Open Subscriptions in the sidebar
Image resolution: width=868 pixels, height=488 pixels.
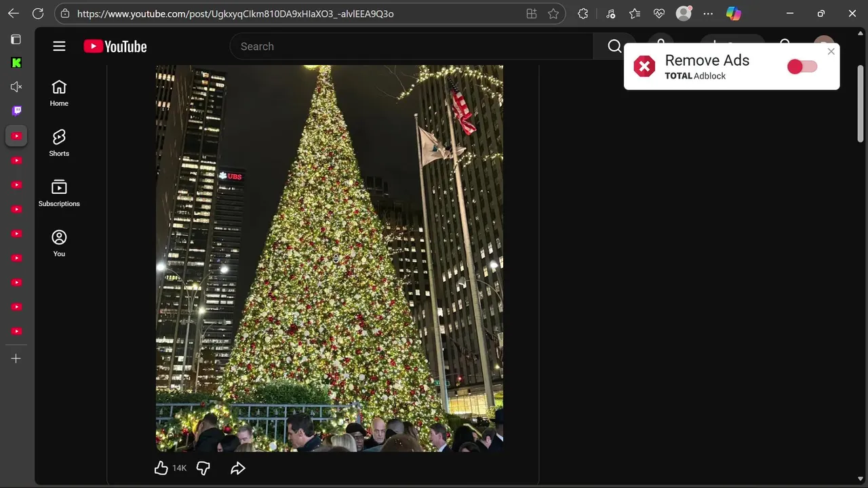coord(59,194)
